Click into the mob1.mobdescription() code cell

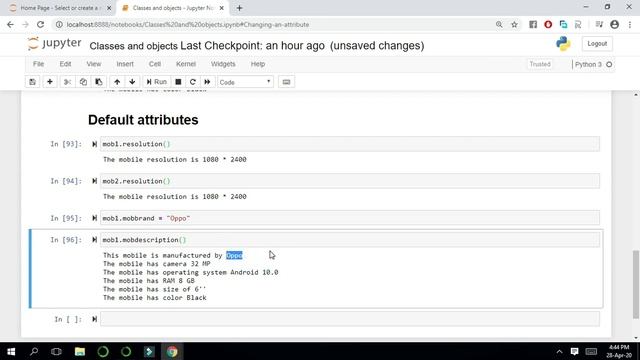(x=350, y=240)
